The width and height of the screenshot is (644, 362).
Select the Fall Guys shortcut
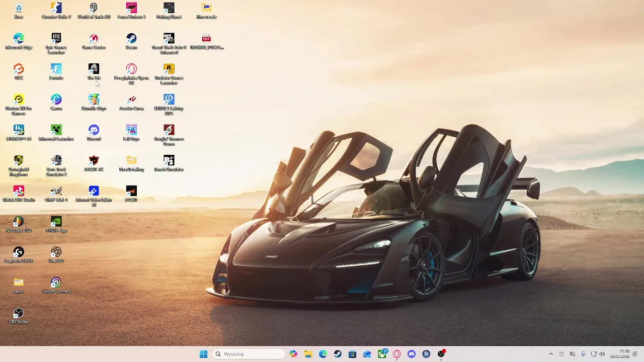(131, 133)
